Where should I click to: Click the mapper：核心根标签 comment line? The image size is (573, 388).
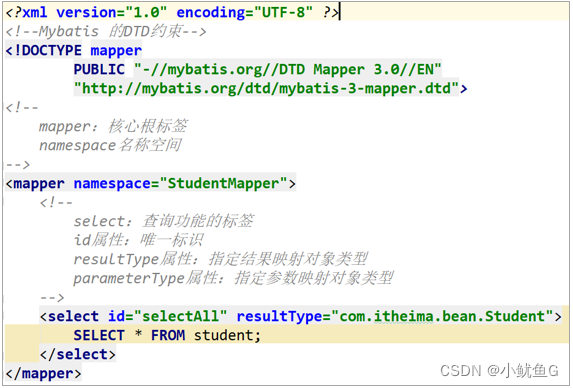tap(113, 126)
